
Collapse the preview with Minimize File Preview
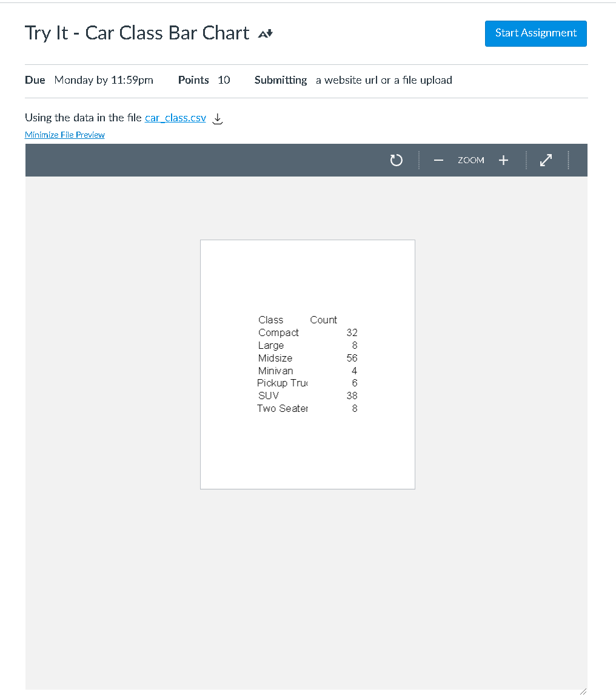tap(64, 134)
